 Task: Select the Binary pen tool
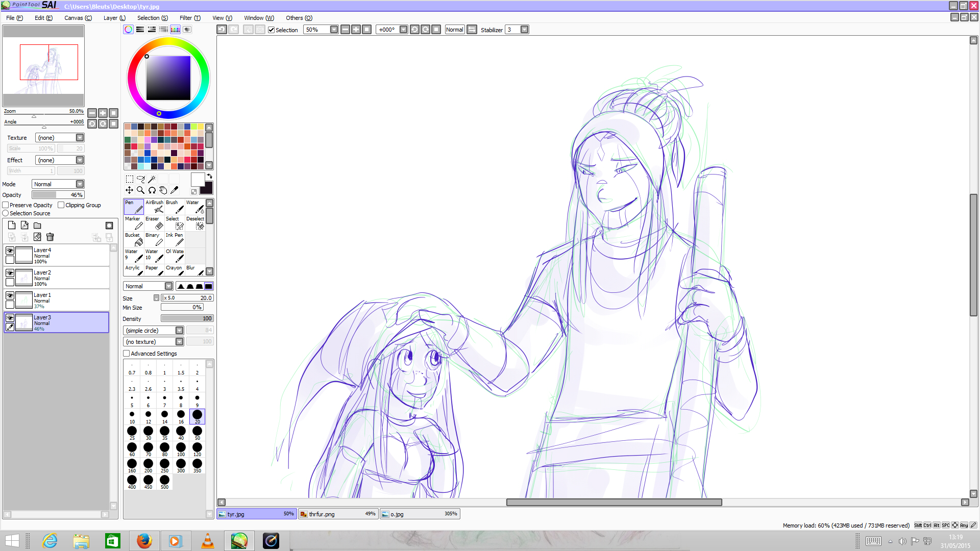tap(154, 239)
